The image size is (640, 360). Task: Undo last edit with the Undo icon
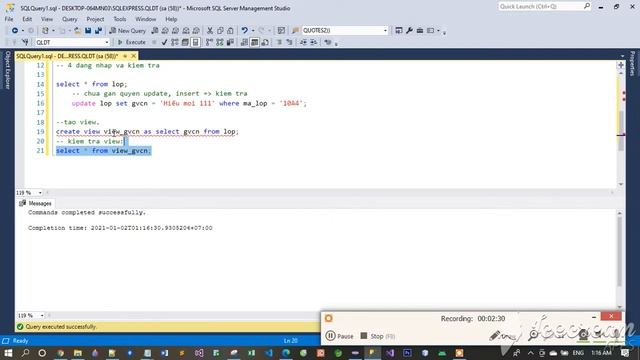[244, 31]
